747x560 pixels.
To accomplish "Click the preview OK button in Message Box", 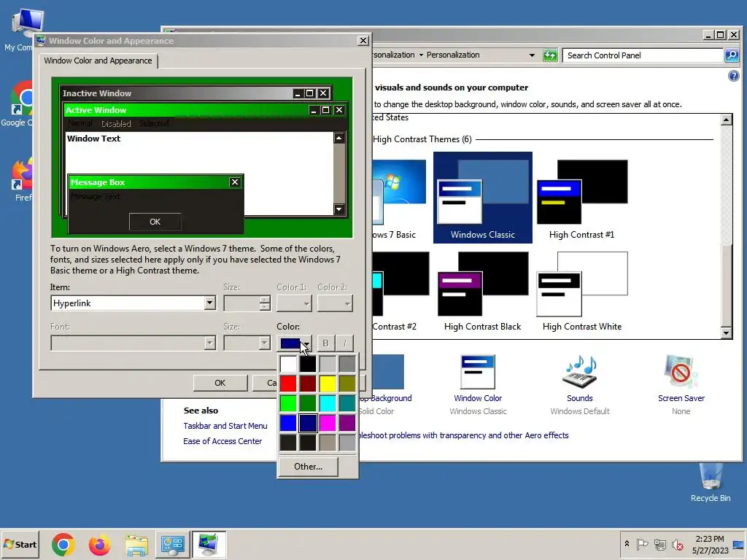I will point(155,222).
